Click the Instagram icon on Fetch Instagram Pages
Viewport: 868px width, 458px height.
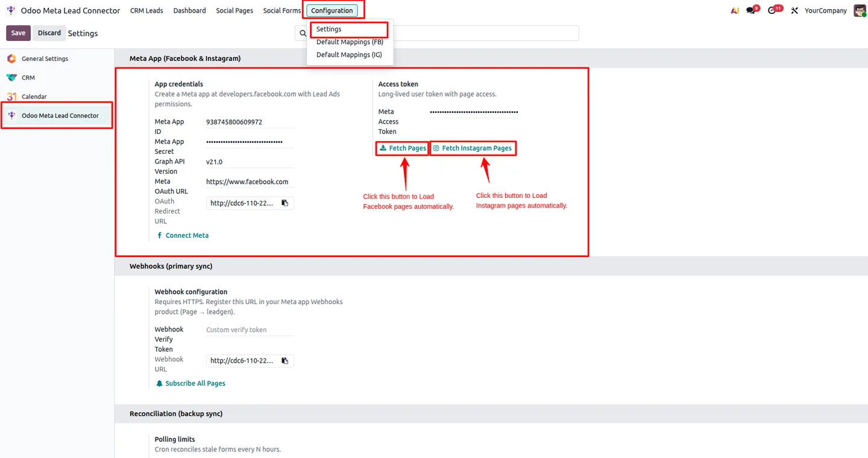(x=436, y=148)
